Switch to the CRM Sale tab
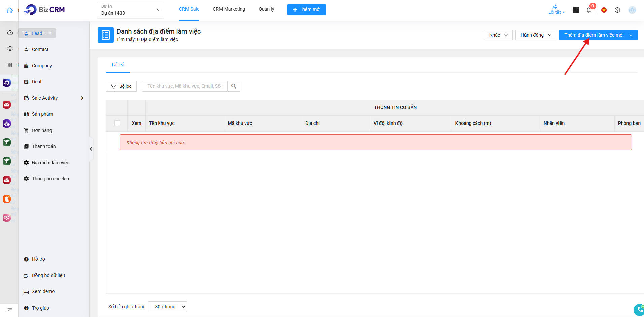Image resolution: width=644 pixels, height=317 pixels. [x=189, y=9]
